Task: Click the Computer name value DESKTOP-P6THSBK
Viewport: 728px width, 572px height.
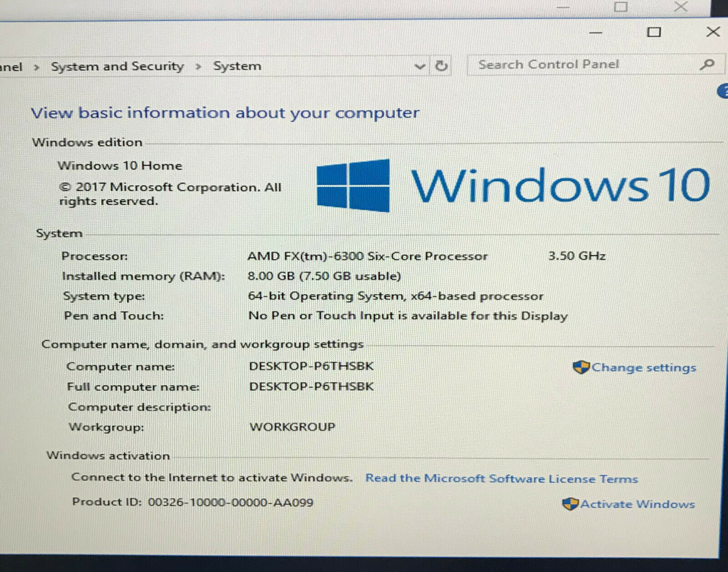Action: point(312,366)
